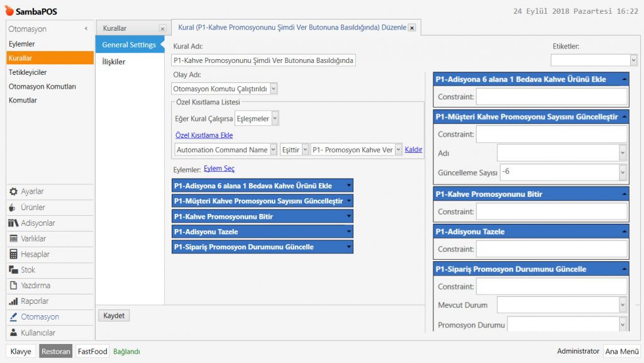Open the Etiketler dropdown
This screenshot has height=363, width=644.
tap(633, 60)
